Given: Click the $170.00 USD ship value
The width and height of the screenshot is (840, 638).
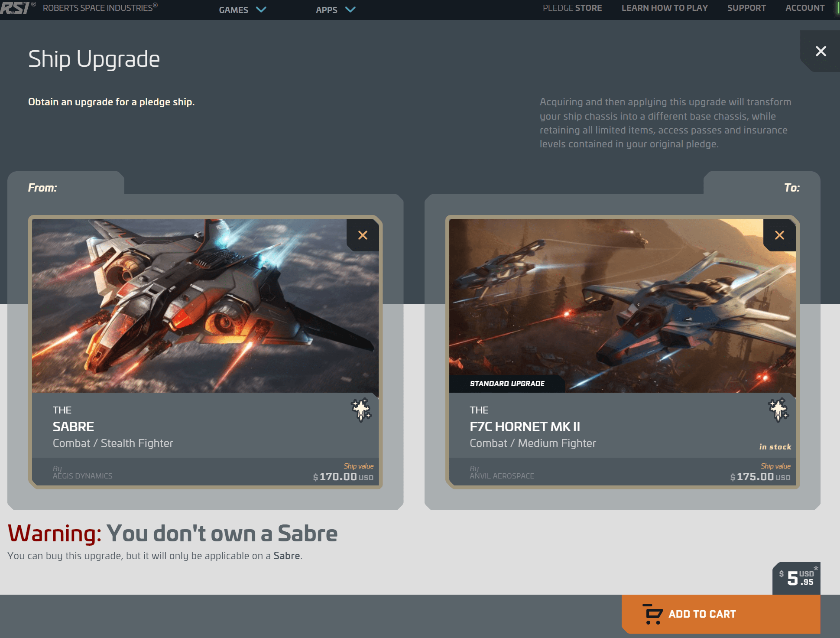Looking at the screenshot, I should click(x=343, y=477).
